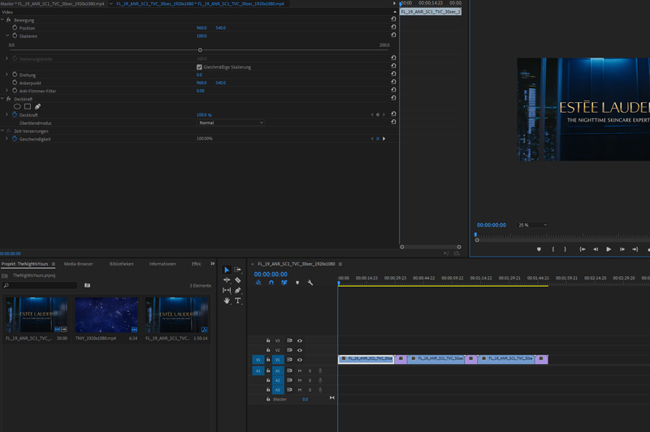
Task: Open the Bibliotheken tab
Action: click(121, 264)
